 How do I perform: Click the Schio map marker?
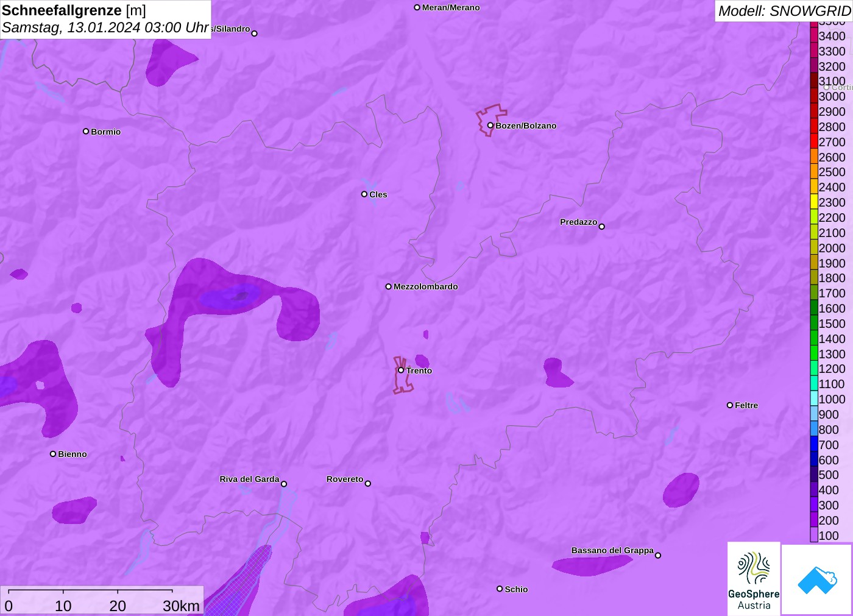click(500, 589)
